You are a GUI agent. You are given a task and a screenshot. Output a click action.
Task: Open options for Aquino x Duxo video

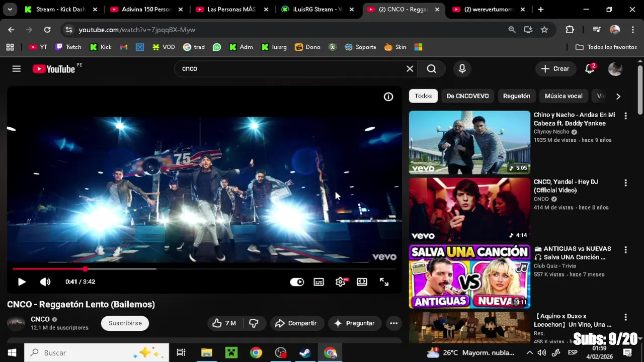pyautogui.click(x=625, y=317)
